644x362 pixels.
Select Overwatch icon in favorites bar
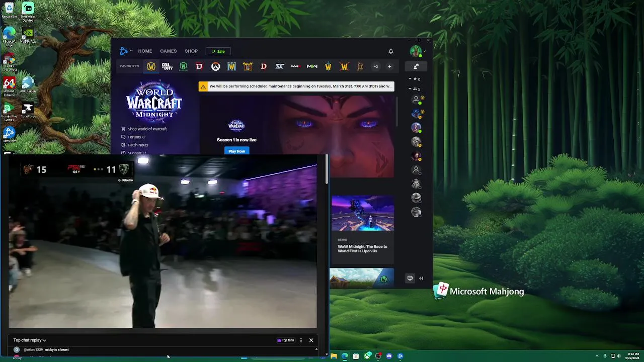(x=215, y=66)
